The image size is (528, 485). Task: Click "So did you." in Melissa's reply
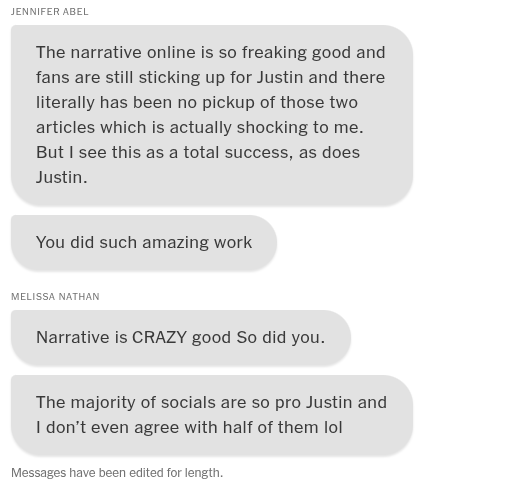[x=280, y=337]
